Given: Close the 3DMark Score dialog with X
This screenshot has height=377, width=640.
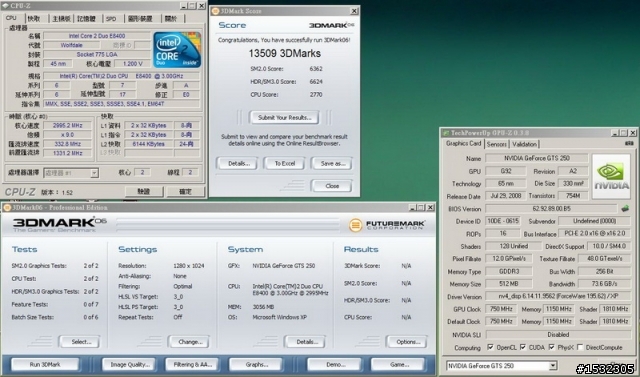Looking at the screenshot, I should [354, 11].
